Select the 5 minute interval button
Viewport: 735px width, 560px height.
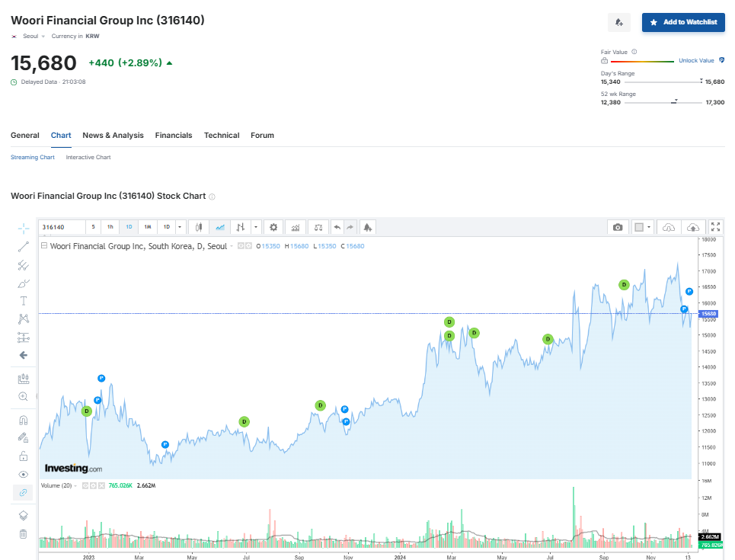(x=93, y=227)
